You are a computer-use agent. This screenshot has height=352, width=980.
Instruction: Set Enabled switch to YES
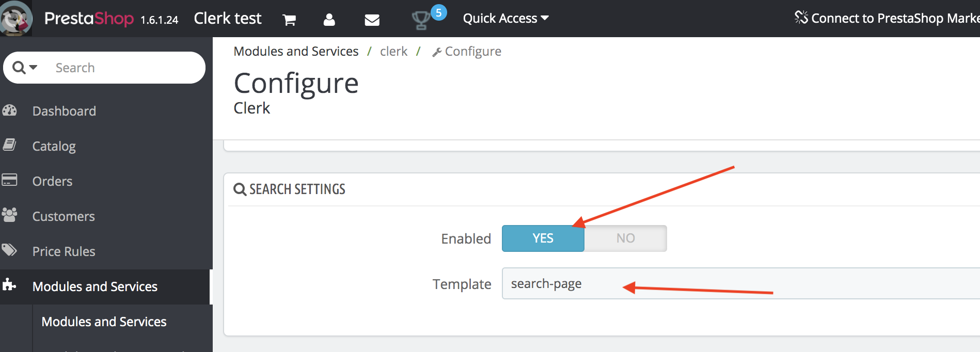(543, 238)
